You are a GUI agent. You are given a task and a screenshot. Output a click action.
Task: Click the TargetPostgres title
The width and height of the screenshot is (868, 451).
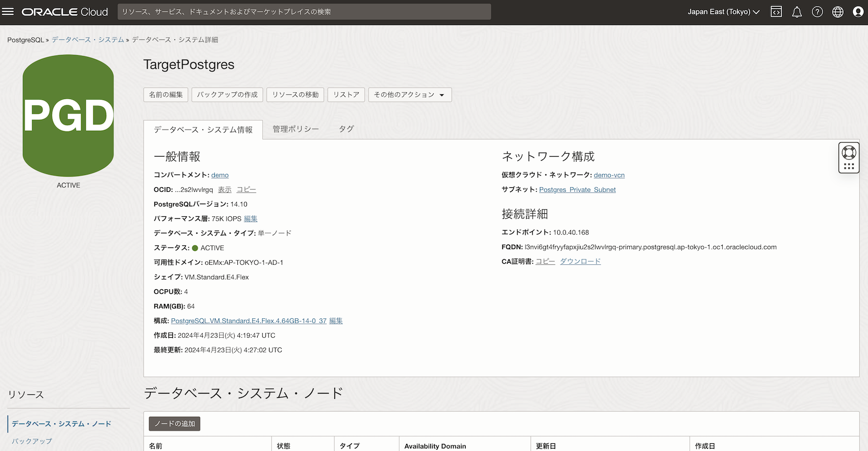click(189, 64)
